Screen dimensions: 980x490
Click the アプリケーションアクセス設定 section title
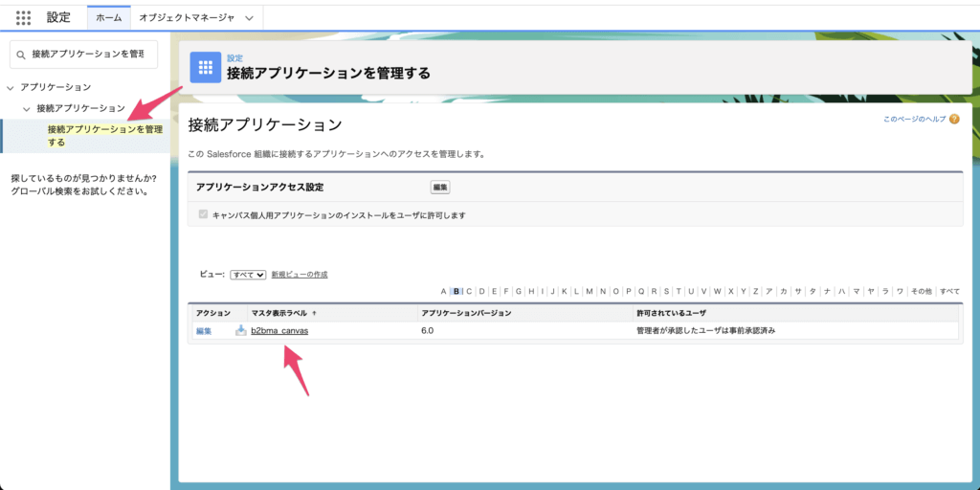point(260,187)
